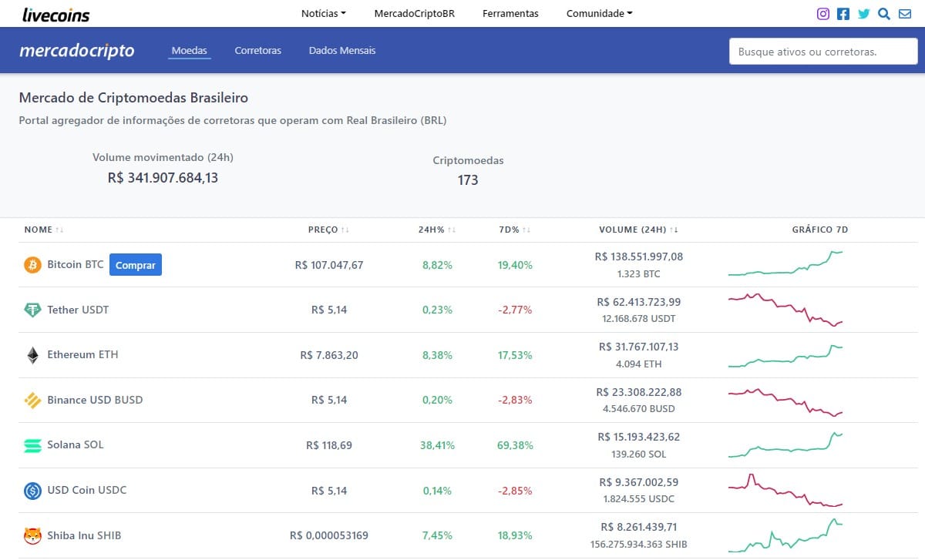Image resolution: width=925 pixels, height=560 pixels.
Task: Click the Tether coin logo icon
Action: (32, 310)
